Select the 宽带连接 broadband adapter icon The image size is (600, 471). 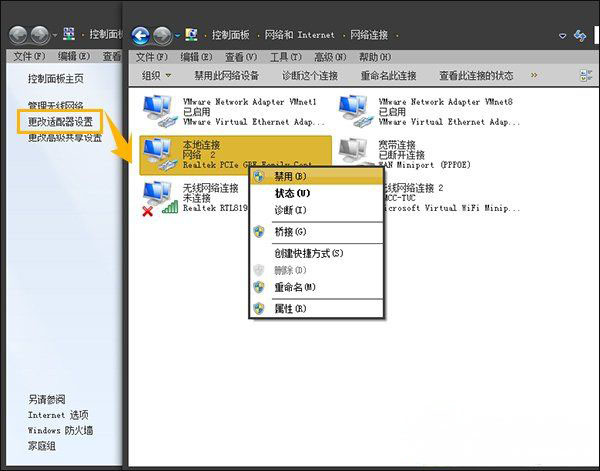(x=355, y=150)
